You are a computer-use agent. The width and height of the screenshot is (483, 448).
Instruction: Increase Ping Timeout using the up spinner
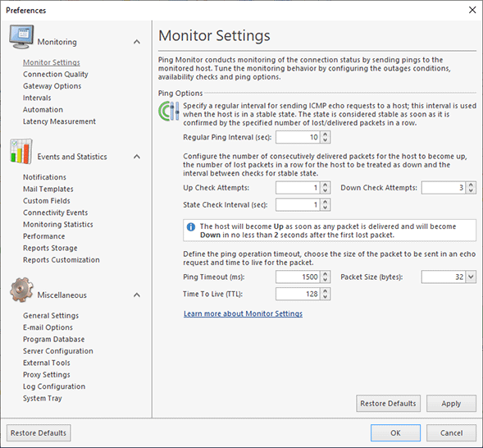click(x=326, y=273)
